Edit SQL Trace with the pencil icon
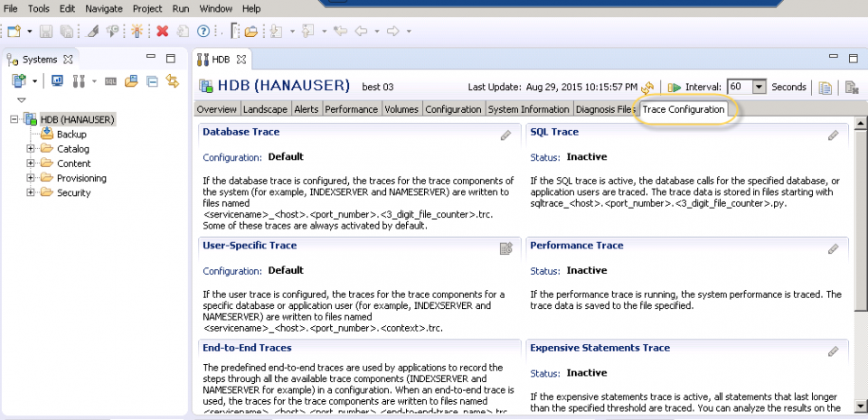The image size is (868, 420). tap(834, 135)
